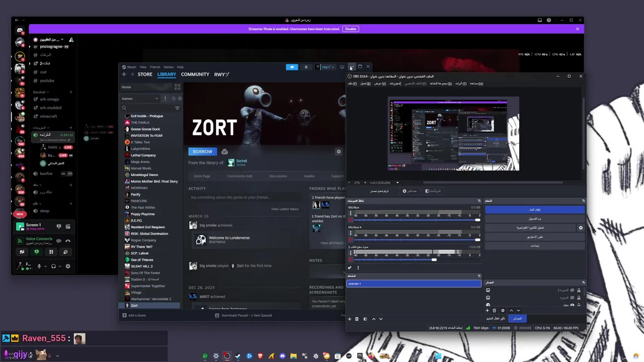Image resolution: width=644 pixels, height=362 pixels.
Task: Open Discord microphone device options arrow
Action: 45,266
